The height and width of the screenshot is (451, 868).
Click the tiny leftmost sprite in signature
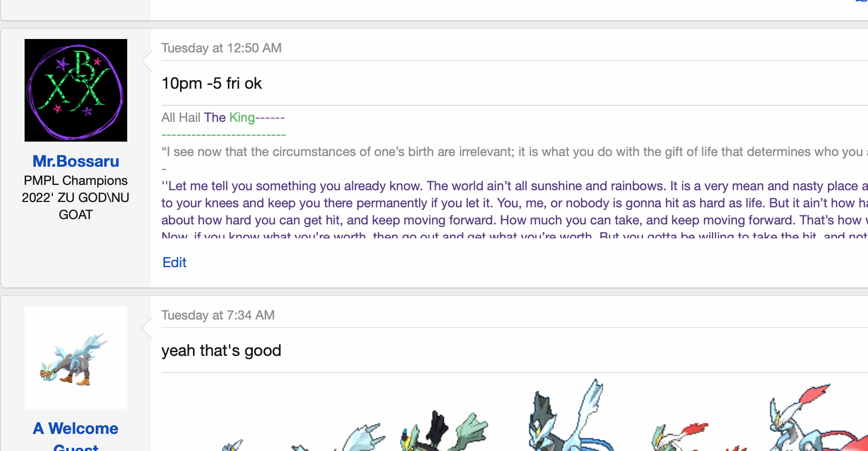pyautogui.click(x=232, y=445)
